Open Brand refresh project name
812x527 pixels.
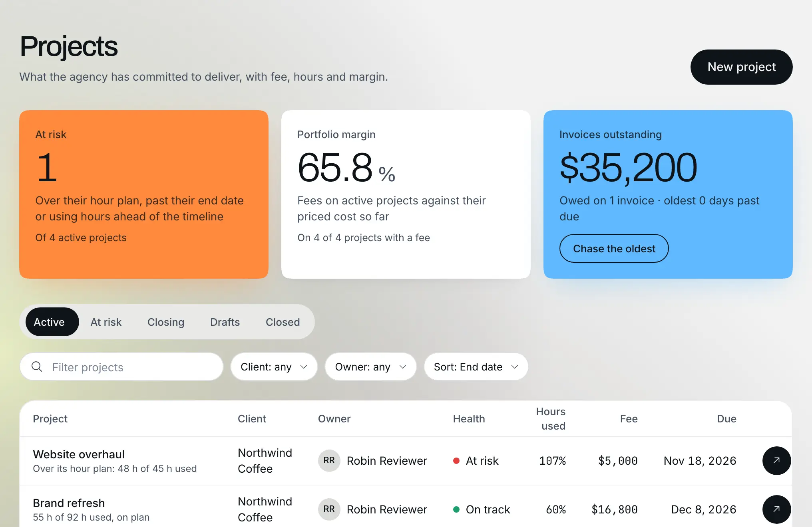(69, 503)
